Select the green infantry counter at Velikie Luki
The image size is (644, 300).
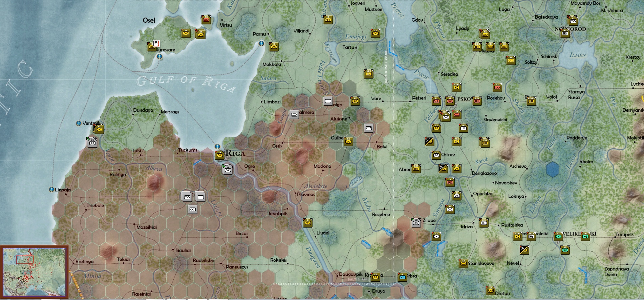coord(558,236)
